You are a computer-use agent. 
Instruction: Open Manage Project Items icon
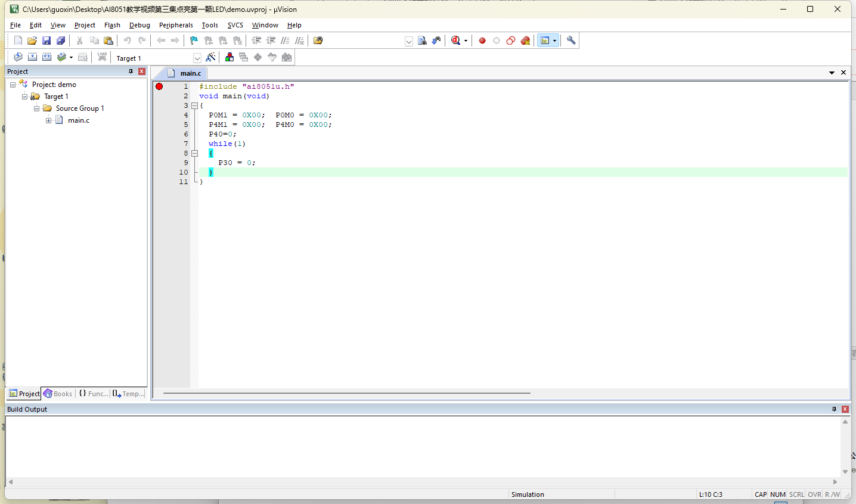(x=229, y=57)
